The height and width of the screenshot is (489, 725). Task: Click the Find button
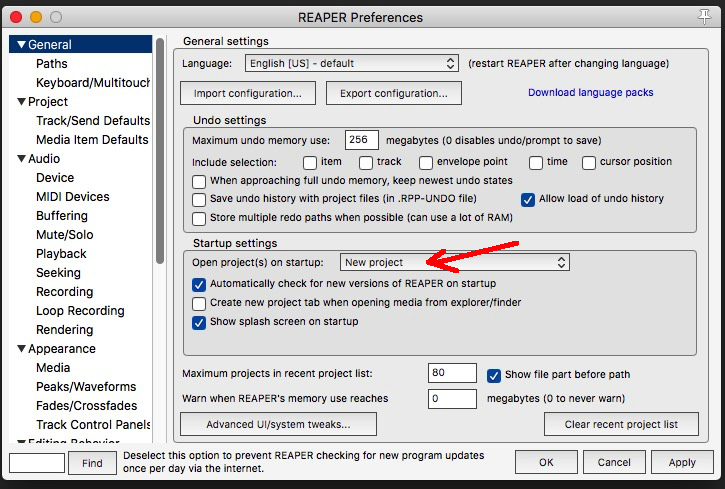point(92,463)
